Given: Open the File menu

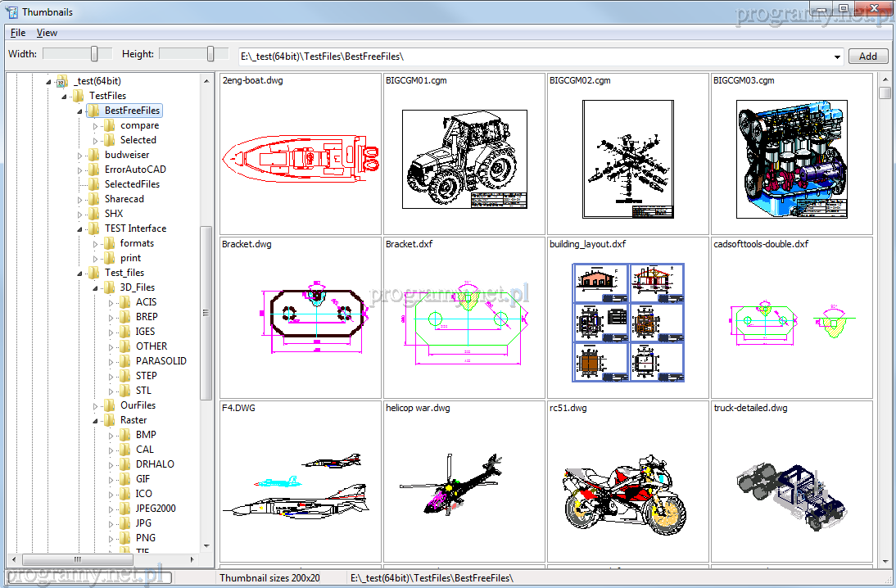Looking at the screenshot, I should coord(18,33).
